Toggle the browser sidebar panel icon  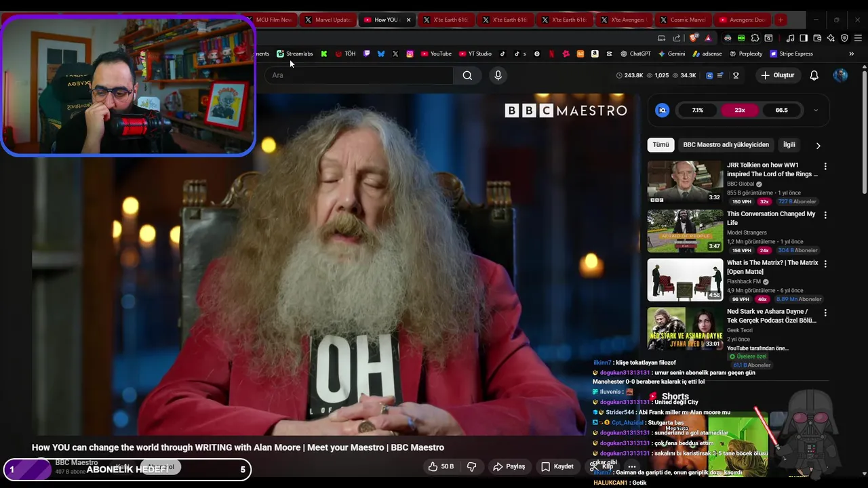pyautogui.click(x=804, y=38)
